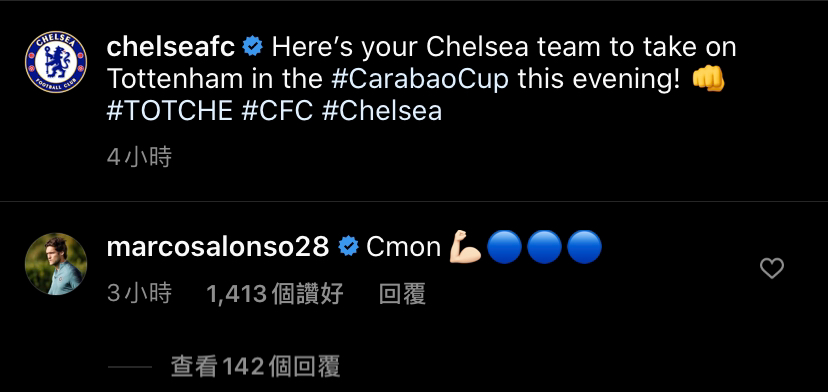The width and height of the screenshot is (828, 392).
Task: Tap the marcosalonso28 verified badge
Action: click(x=349, y=247)
